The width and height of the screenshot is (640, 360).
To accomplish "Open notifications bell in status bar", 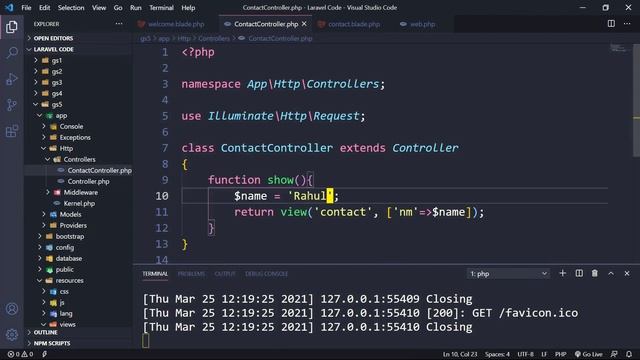I will click(629, 354).
